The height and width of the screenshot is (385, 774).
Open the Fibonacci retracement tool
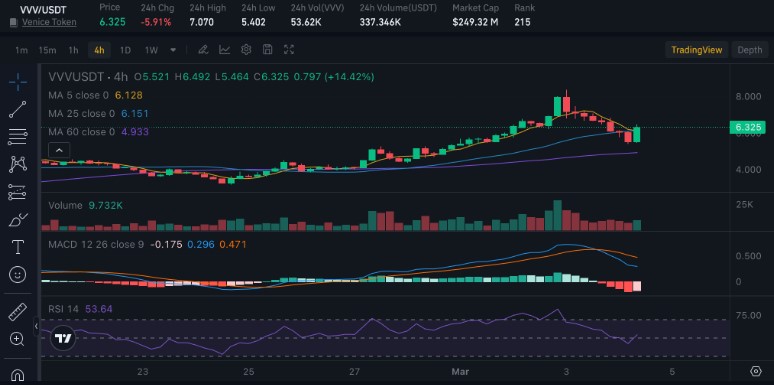pyautogui.click(x=18, y=137)
